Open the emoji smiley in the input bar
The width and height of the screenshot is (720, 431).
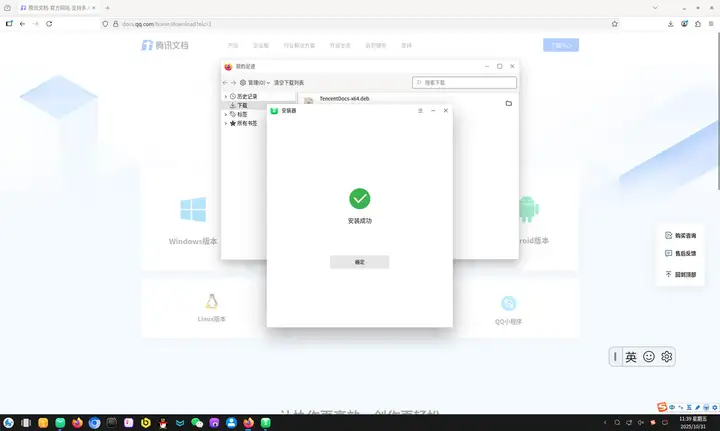(649, 357)
